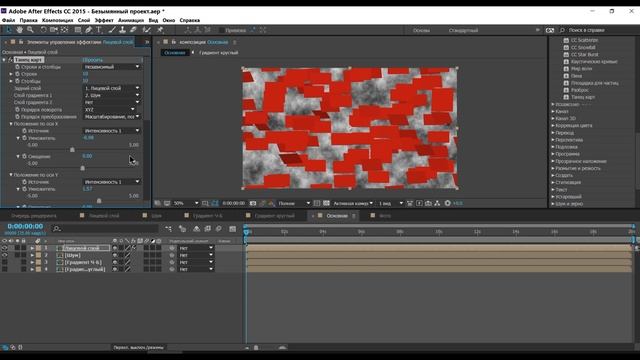Viewport: 640px width, 360px height.
Task: Select the Стандартный workspace button
Action: pos(463,30)
